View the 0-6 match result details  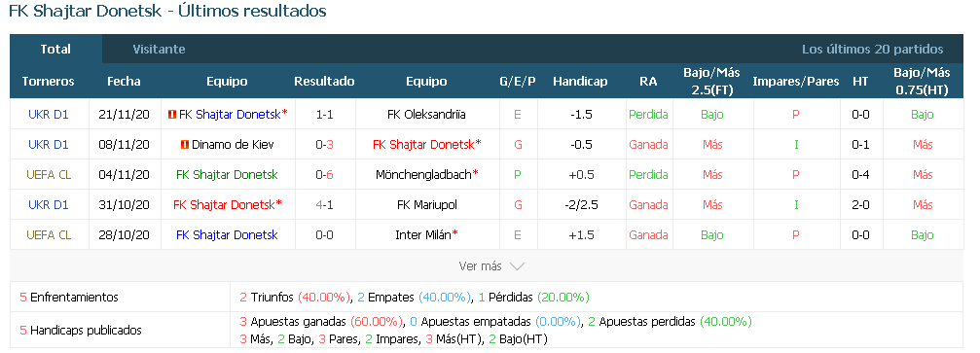click(x=324, y=174)
